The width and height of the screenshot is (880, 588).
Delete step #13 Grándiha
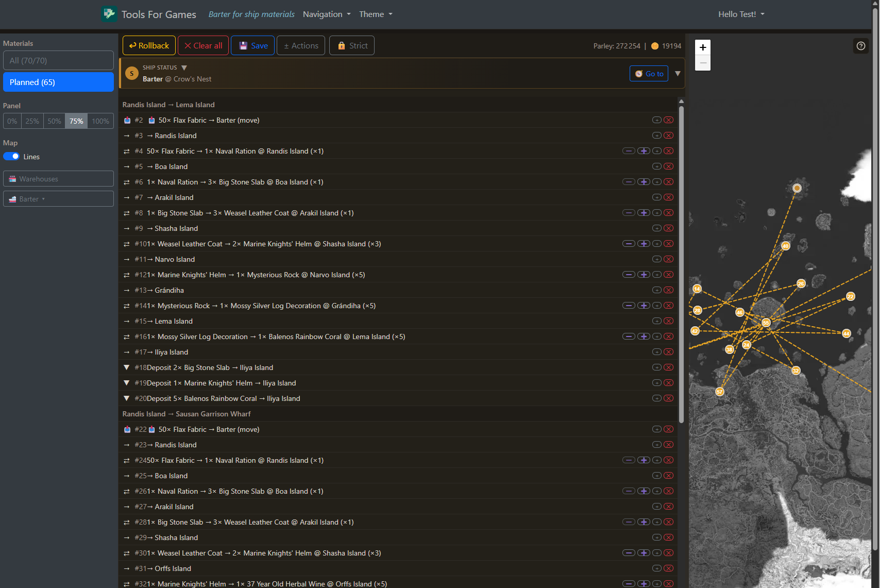click(x=669, y=290)
